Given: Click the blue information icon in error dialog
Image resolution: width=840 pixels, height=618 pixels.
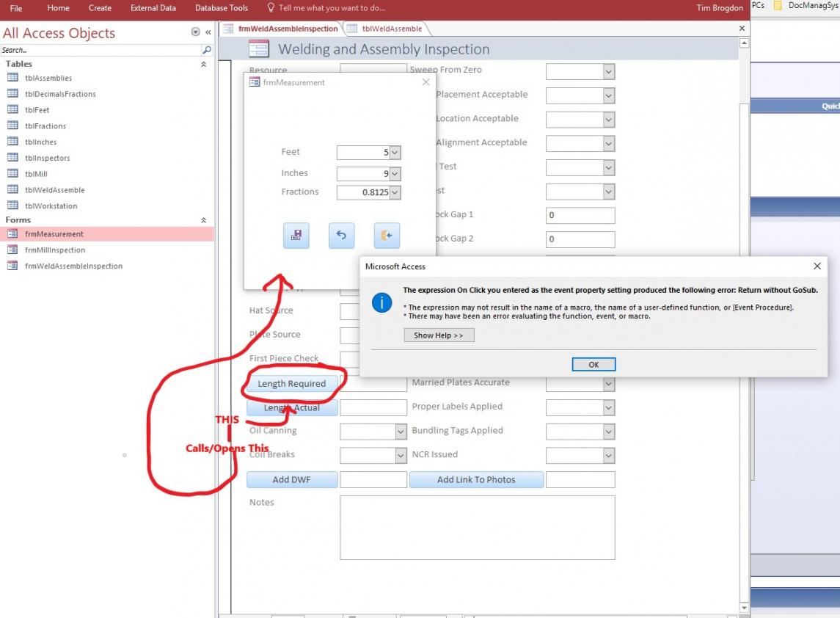Looking at the screenshot, I should pos(381,303).
